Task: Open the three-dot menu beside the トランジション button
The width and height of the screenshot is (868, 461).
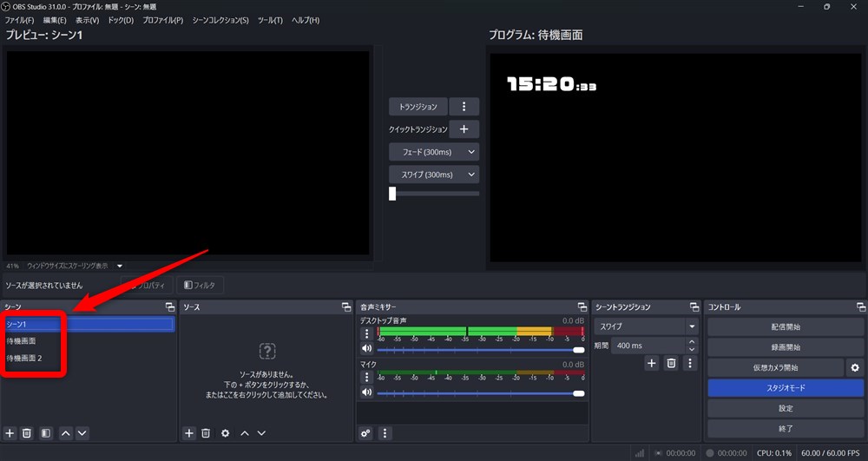Action: click(464, 106)
